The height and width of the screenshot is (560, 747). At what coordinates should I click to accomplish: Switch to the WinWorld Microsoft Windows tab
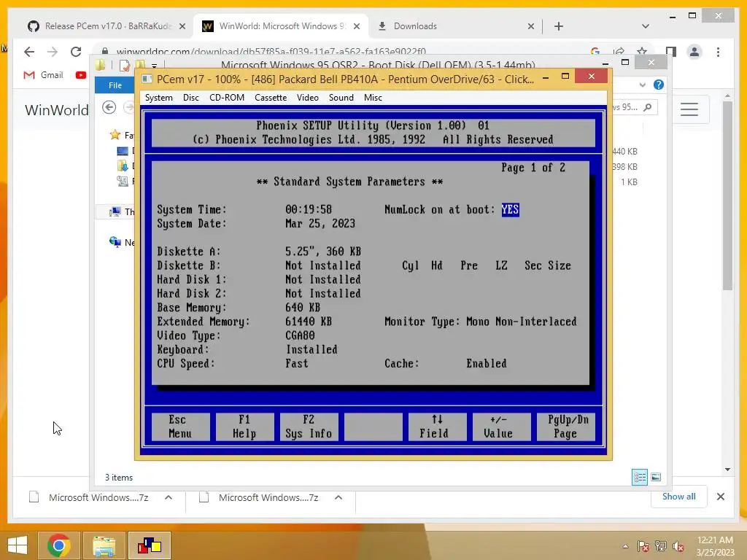point(281,26)
